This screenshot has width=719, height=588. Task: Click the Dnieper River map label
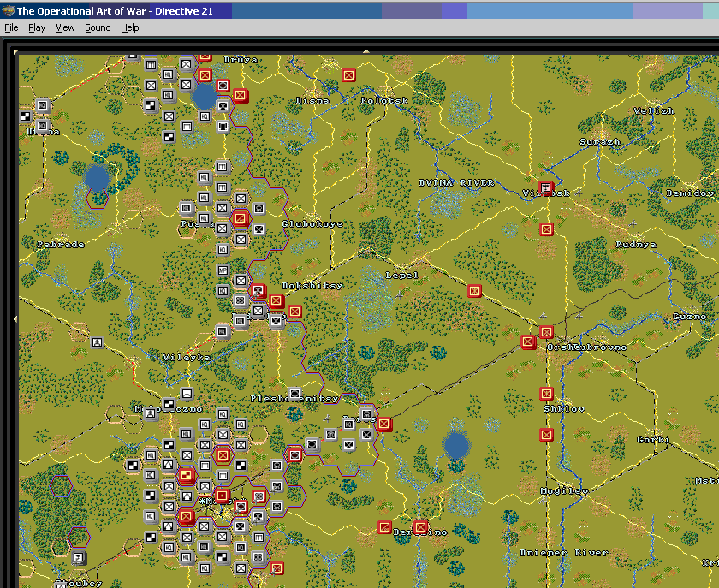(x=564, y=553)
